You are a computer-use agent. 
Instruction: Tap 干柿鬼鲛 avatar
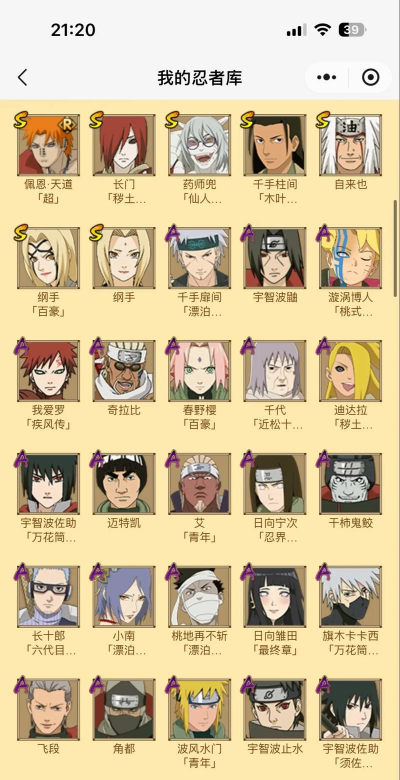[351, 484]
